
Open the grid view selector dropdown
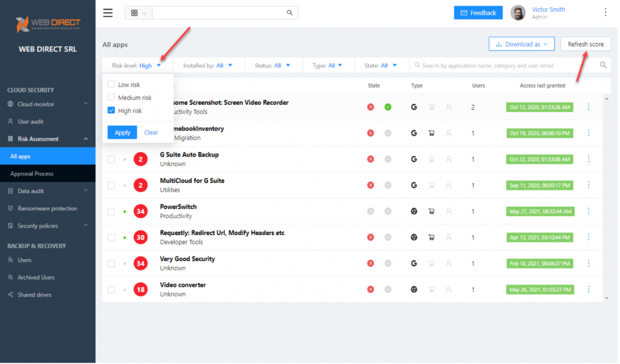point(139,12)
